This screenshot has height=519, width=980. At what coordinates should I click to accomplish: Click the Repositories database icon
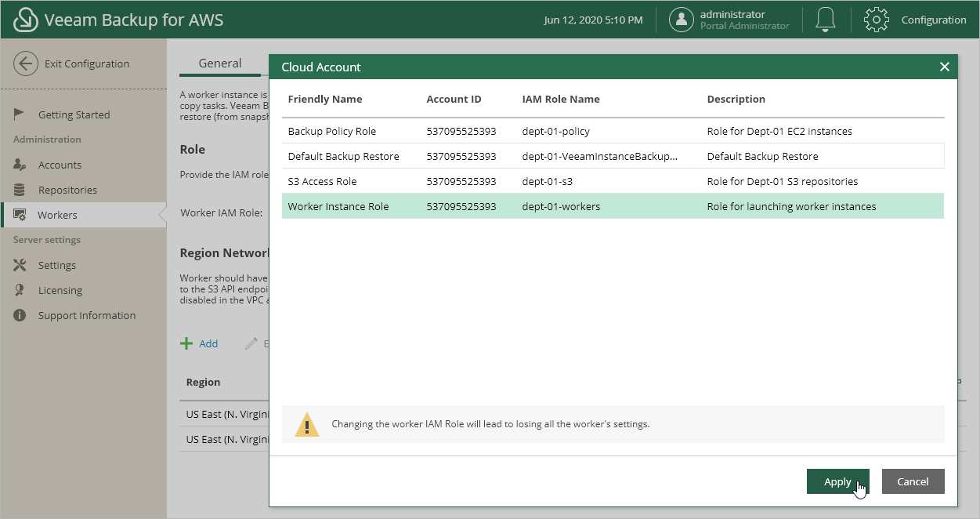(20, 190)
